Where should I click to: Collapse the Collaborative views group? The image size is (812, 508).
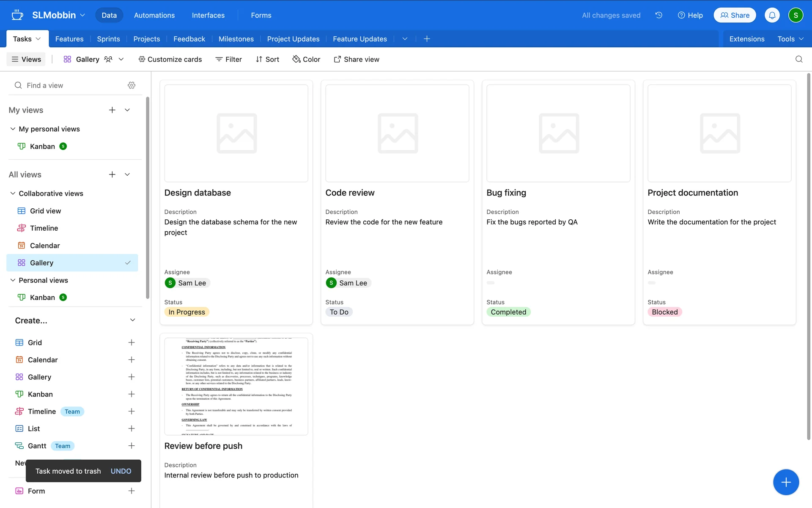tap(13, 193)
